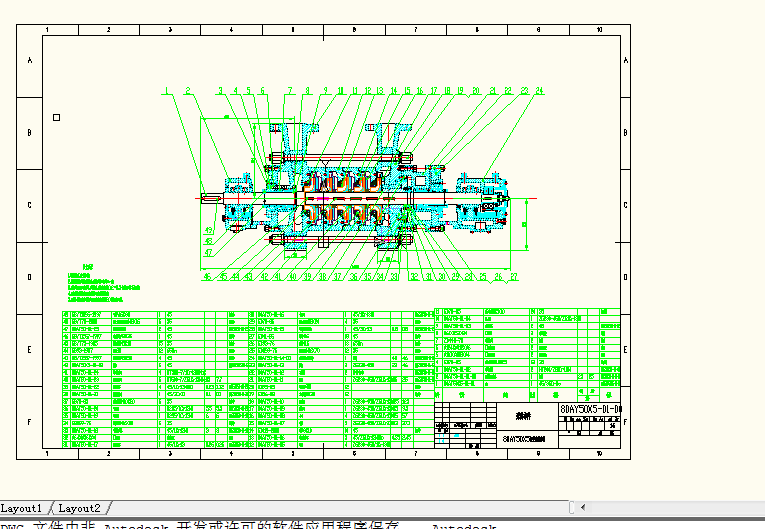Click part callout number 47
This screenshot has width=765, height=529.
pos(208,253)
